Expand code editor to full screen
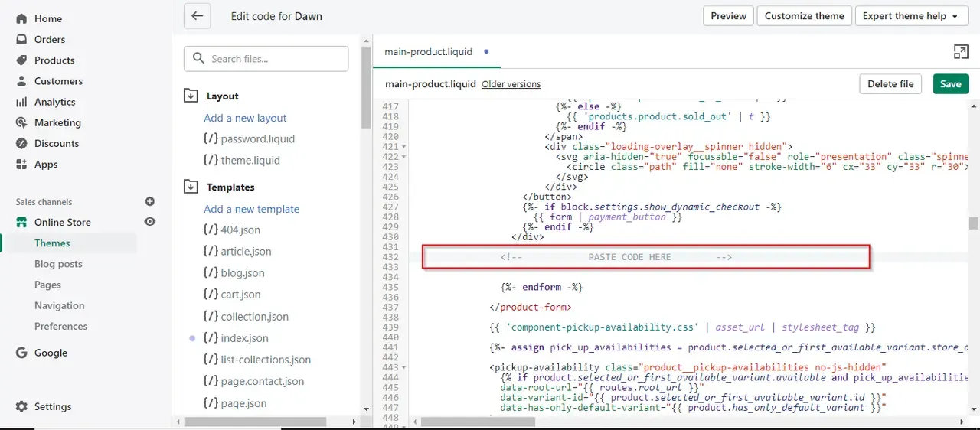 (961, 51)
